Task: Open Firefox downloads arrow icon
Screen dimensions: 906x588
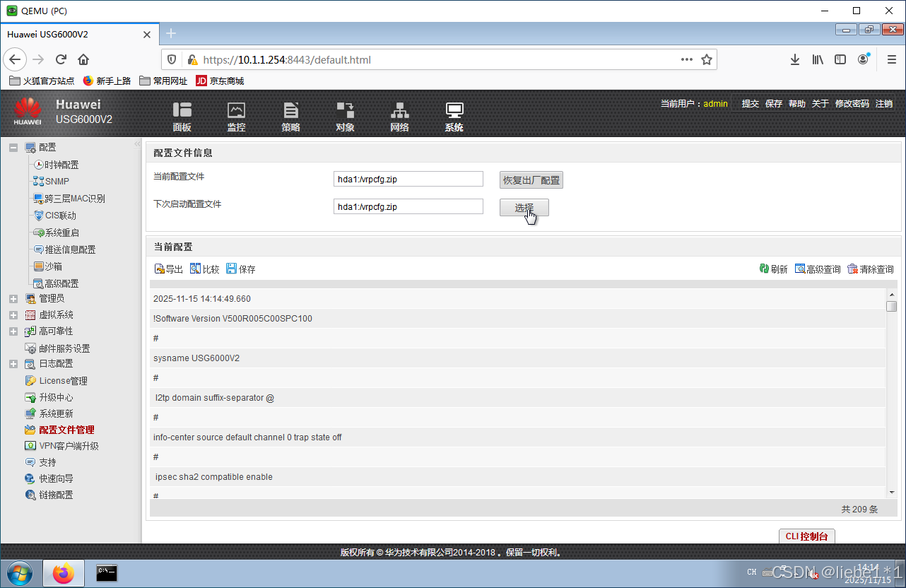Action: 795,59
